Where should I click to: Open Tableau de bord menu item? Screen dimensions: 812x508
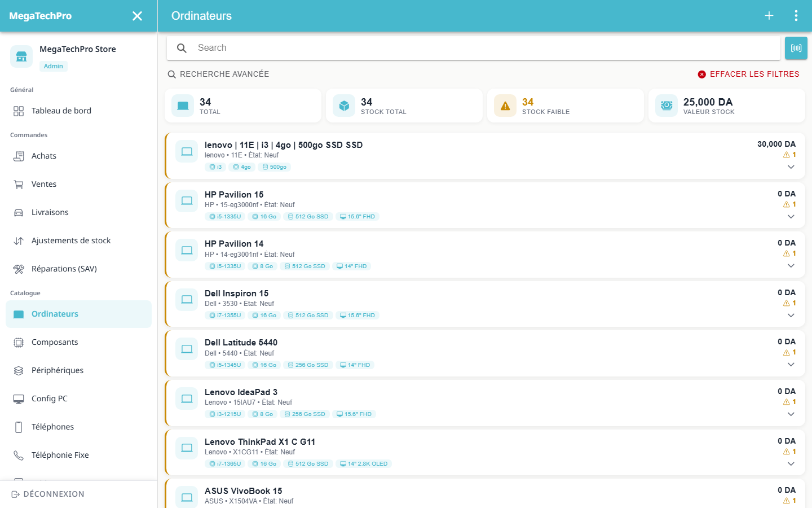78,111
